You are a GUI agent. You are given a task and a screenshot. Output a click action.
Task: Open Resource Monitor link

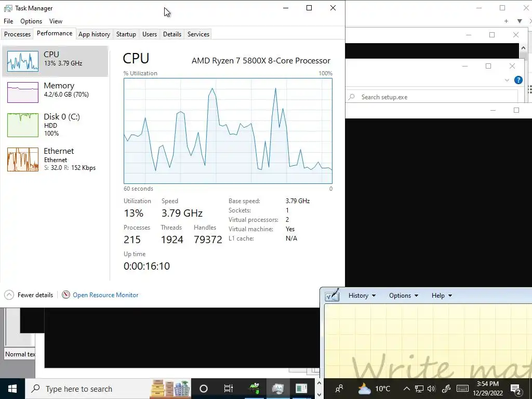(105, 295)
